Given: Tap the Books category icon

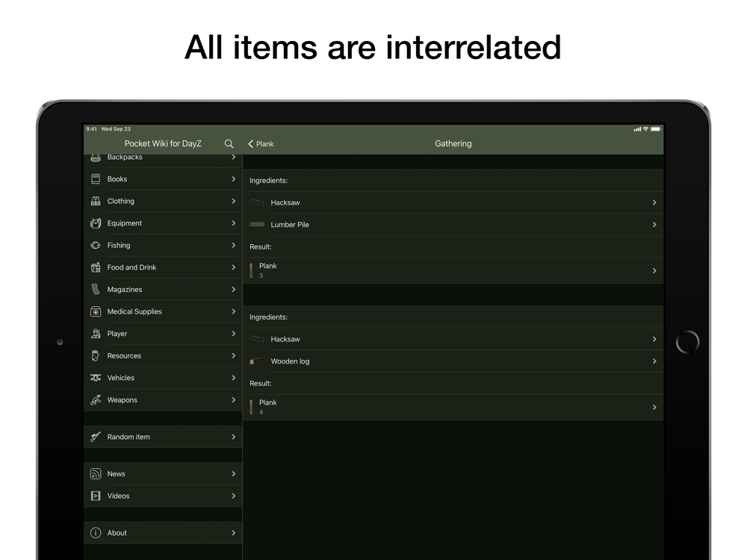Looking at the screenshot, I should pos(96,179).
